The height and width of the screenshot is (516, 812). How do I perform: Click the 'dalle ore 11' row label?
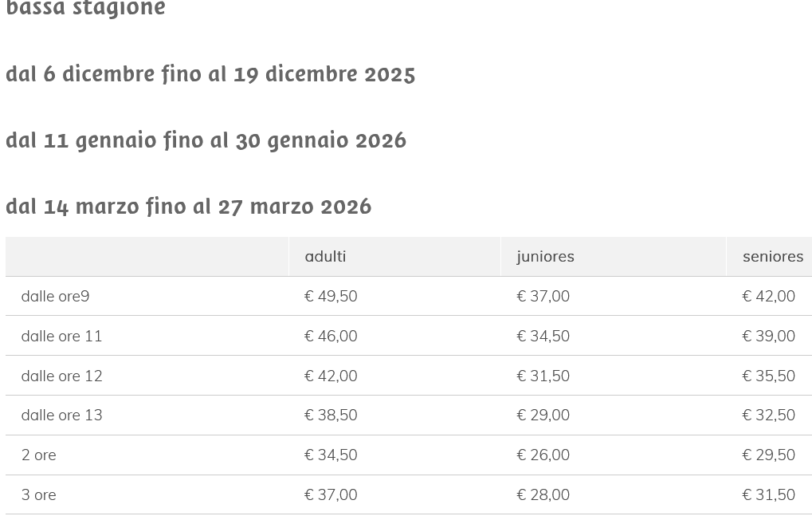(x=61, y=336)
